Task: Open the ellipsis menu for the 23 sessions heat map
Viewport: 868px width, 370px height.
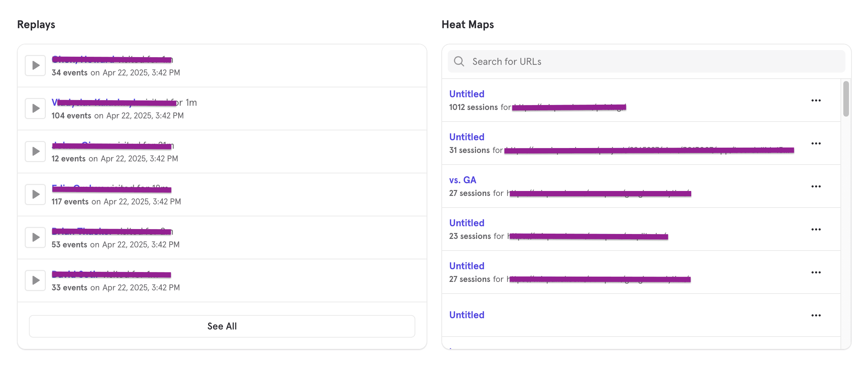Action: [x=817, y=229]
